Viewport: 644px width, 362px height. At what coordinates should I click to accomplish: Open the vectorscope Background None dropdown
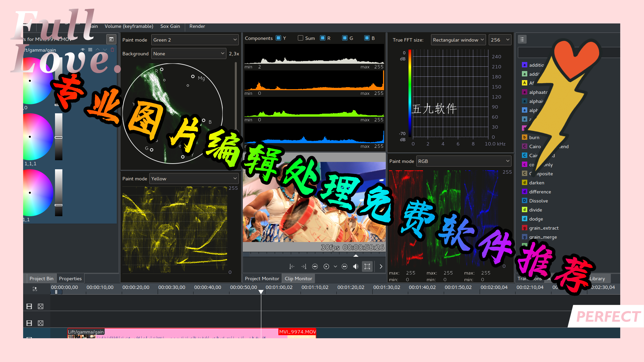click(189, 54)
